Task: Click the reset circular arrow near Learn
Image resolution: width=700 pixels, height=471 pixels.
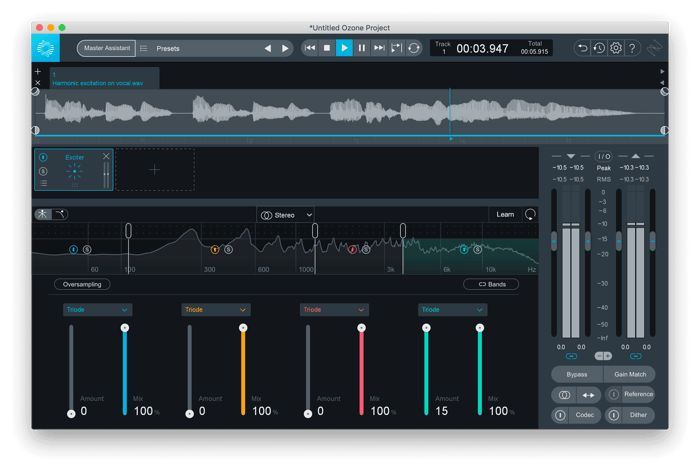Action: click(530, 215)
